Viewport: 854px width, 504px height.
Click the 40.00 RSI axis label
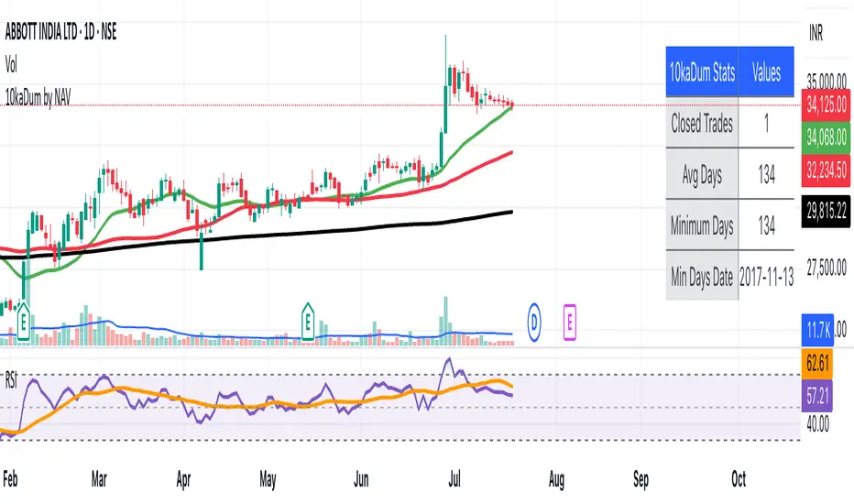[x=817, y=424]
